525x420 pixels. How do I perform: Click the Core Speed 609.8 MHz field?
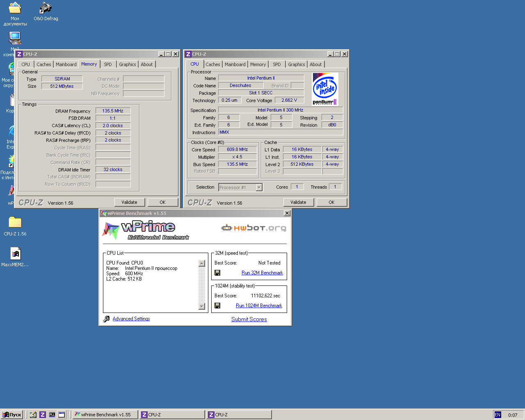pyautogui.click(x=237, y=149)
